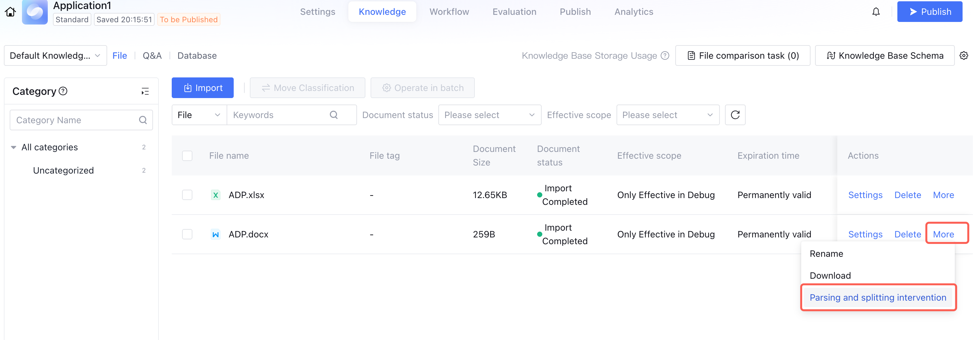Toggle the select-all files checkbox
The height and width of the screenshot is (340, 980).
tap(187, 155)
